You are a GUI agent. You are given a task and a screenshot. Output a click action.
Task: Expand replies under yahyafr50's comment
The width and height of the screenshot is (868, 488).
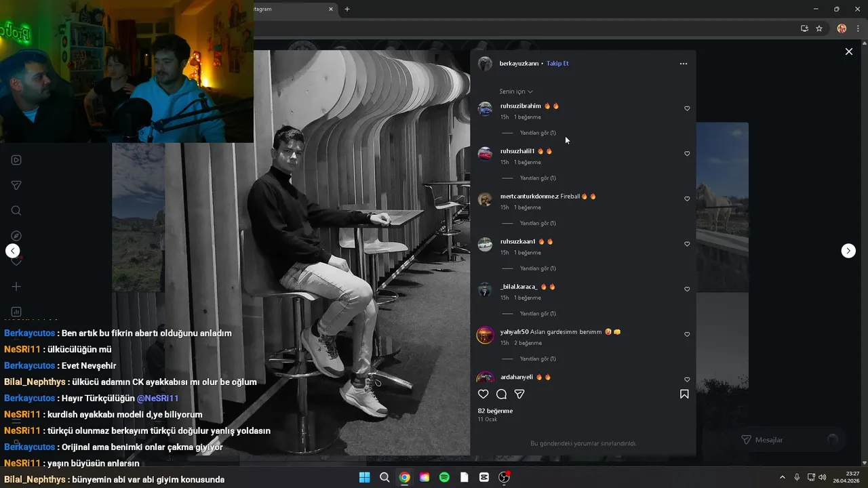[538, 359]
